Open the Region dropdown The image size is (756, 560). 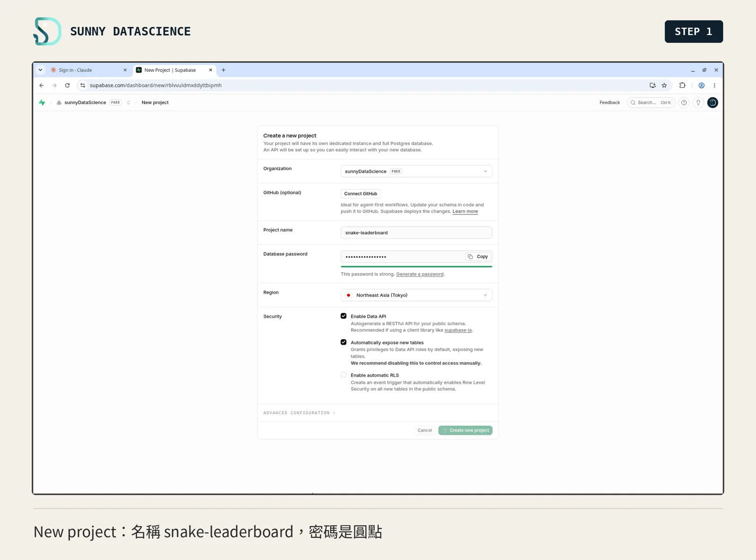click(416, 295)
